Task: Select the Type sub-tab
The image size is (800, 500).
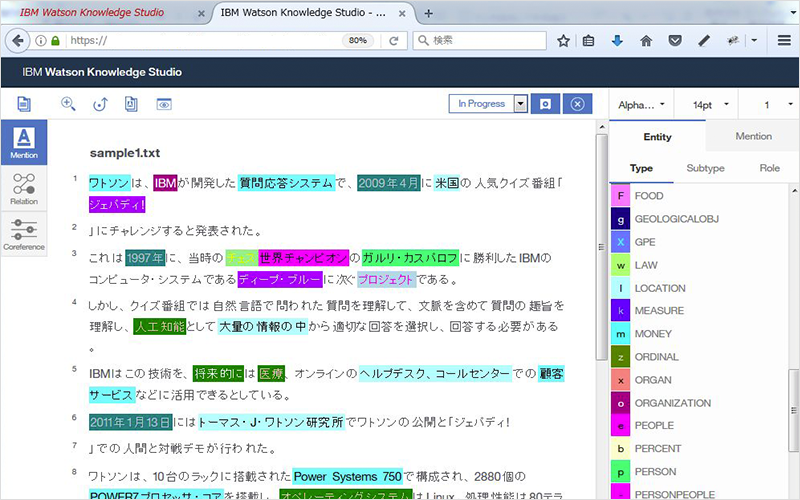Action: [x=641, y=168]
